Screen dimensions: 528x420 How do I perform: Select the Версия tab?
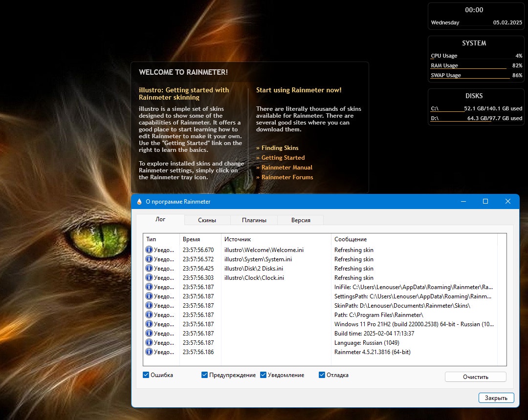[x=301, y=220]
